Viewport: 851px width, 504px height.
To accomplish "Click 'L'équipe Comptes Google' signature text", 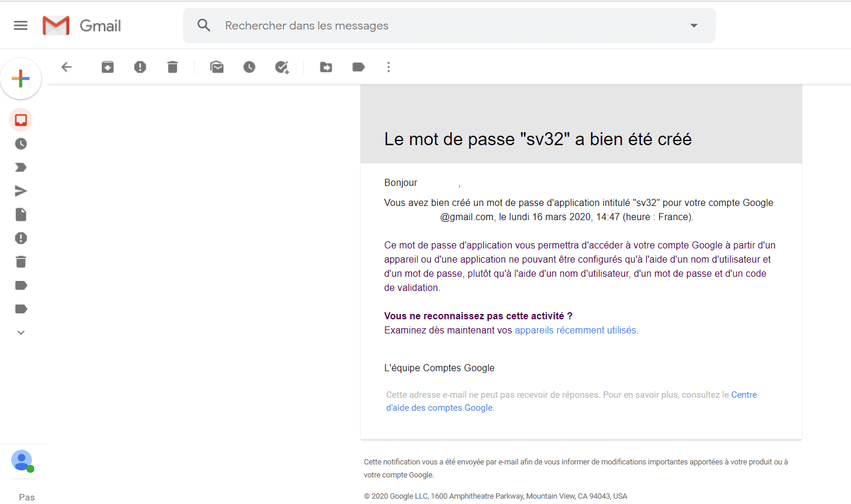I will (439, 368).
